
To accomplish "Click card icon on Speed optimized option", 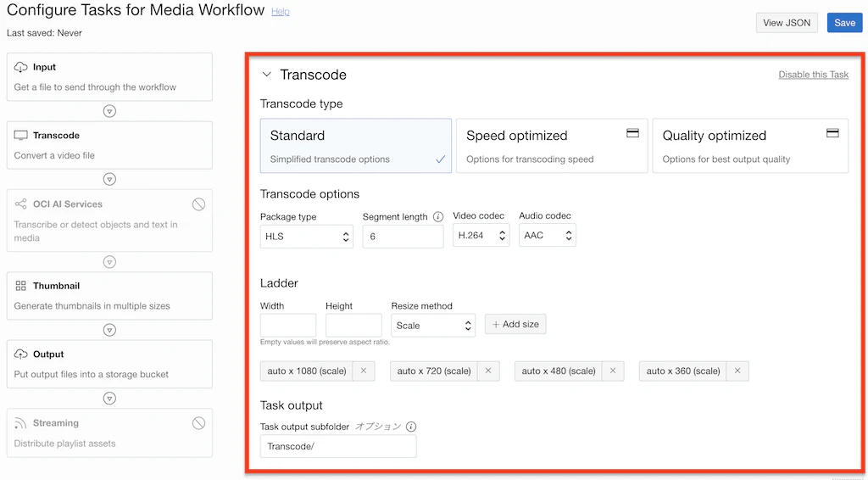I will (x=632, y=133).
